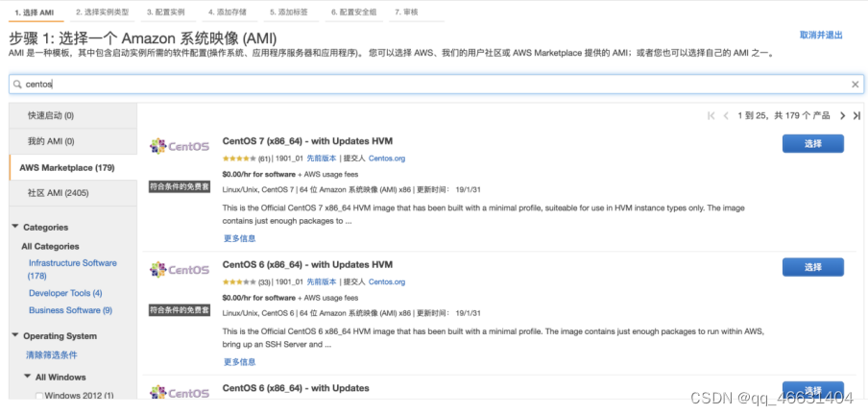868x415 pixels.
Task: Open step 6 配置安全组 tab
Action: (353, 12)
